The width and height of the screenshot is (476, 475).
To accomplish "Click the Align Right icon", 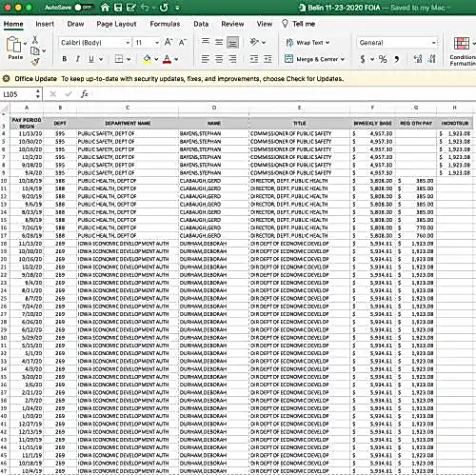I will (x=232, y=59).
